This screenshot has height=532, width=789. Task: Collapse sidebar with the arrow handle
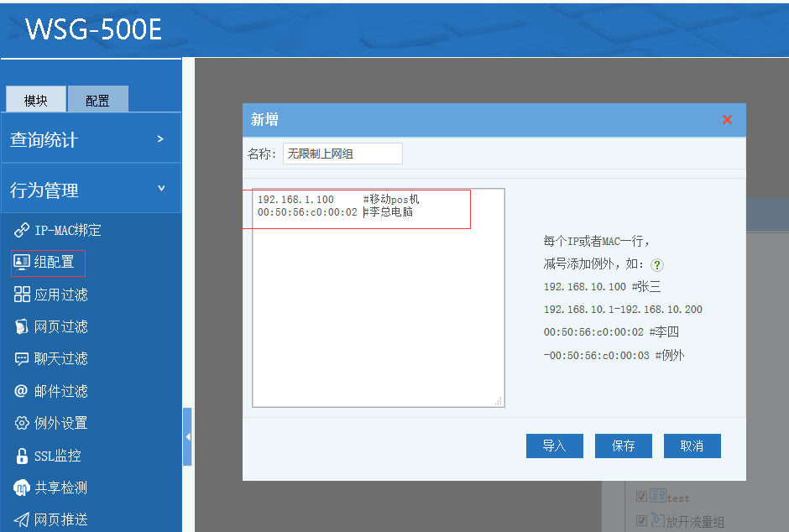pyautogui.click(x=187, y=436)
